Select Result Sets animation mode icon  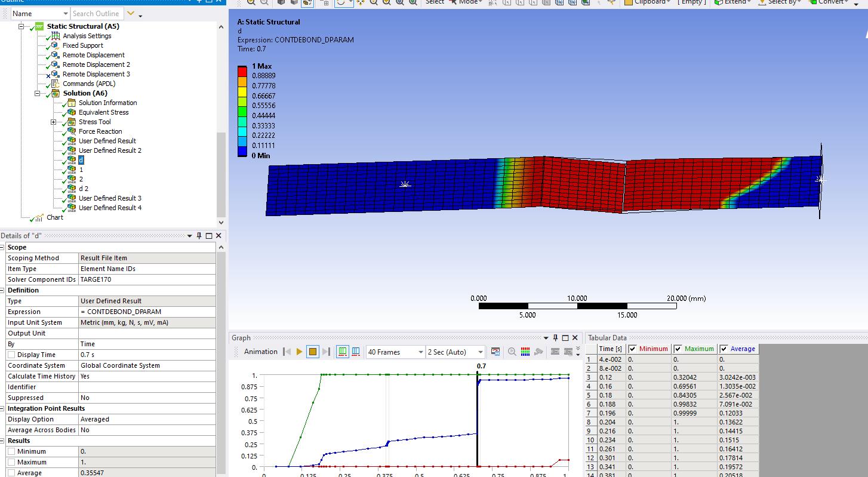356,352
